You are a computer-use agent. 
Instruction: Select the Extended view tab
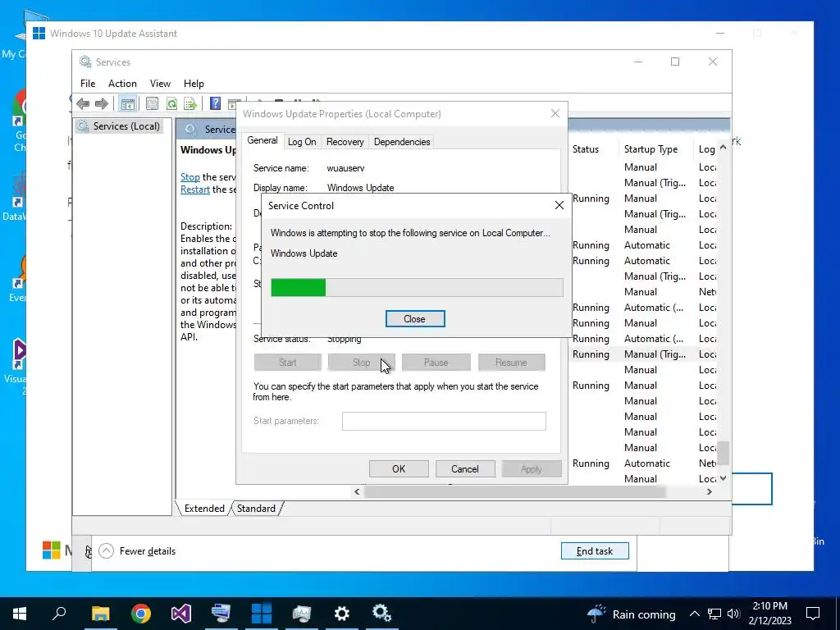204,509
